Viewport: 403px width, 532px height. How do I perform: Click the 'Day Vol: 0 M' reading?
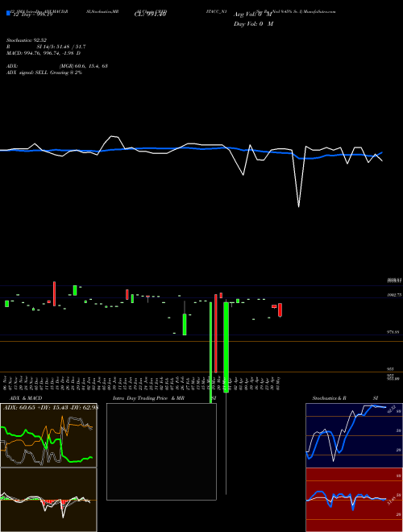click(x=253, y=23)
